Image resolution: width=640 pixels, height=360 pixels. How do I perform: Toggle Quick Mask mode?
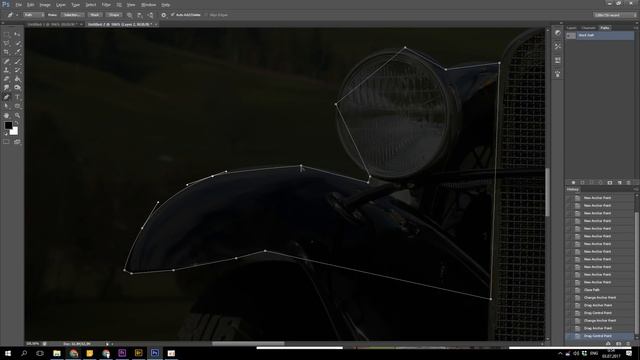(6, 142)
